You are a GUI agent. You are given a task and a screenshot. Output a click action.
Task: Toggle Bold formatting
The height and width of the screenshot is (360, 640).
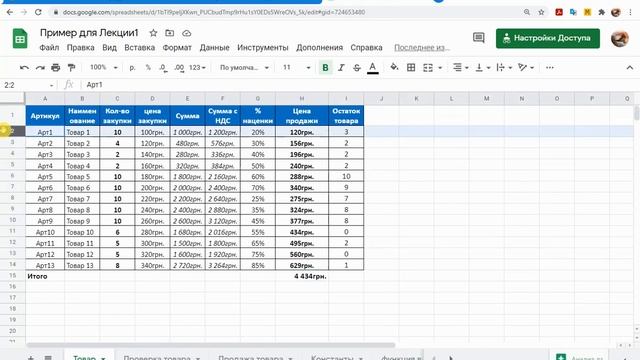point(325,68)
